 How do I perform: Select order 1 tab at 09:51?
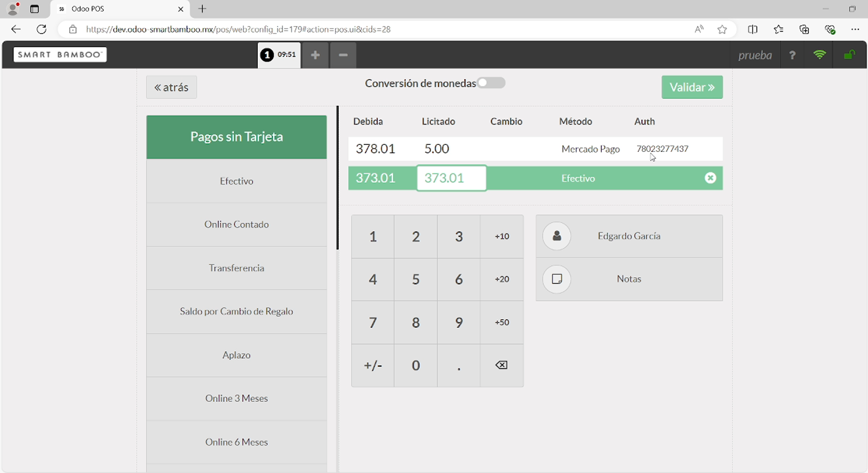coord(279,55)
